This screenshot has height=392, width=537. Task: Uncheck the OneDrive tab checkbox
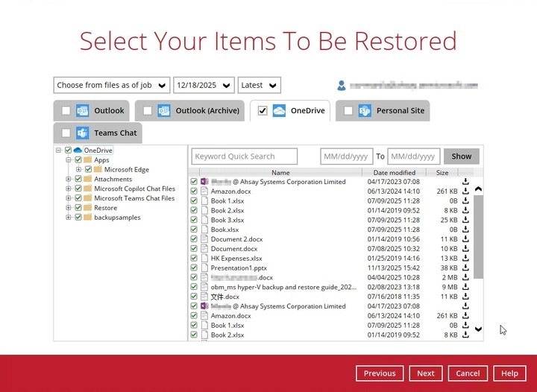click(x=263, y=111)
